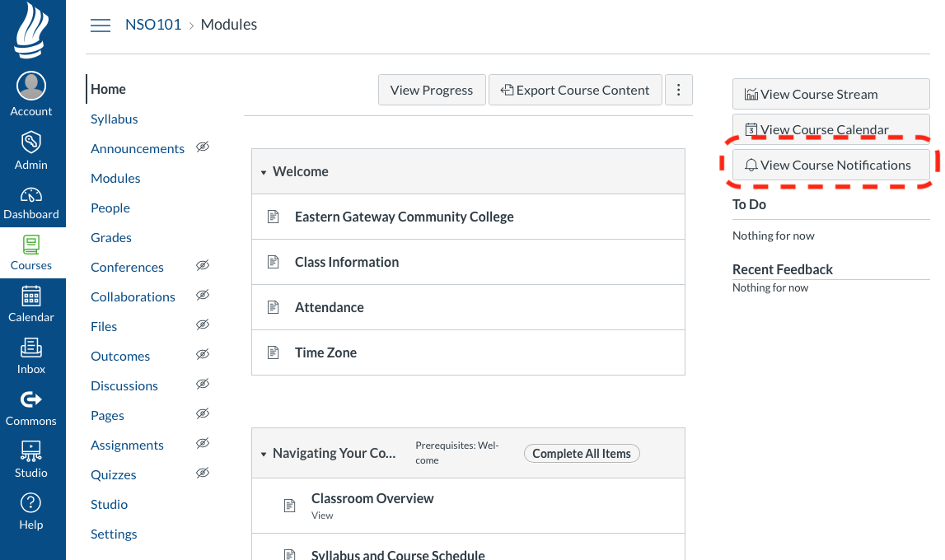Viewport: 945px width, 560px height.
Task: Select Syllabus in course navigation
Action: (115, 119)
